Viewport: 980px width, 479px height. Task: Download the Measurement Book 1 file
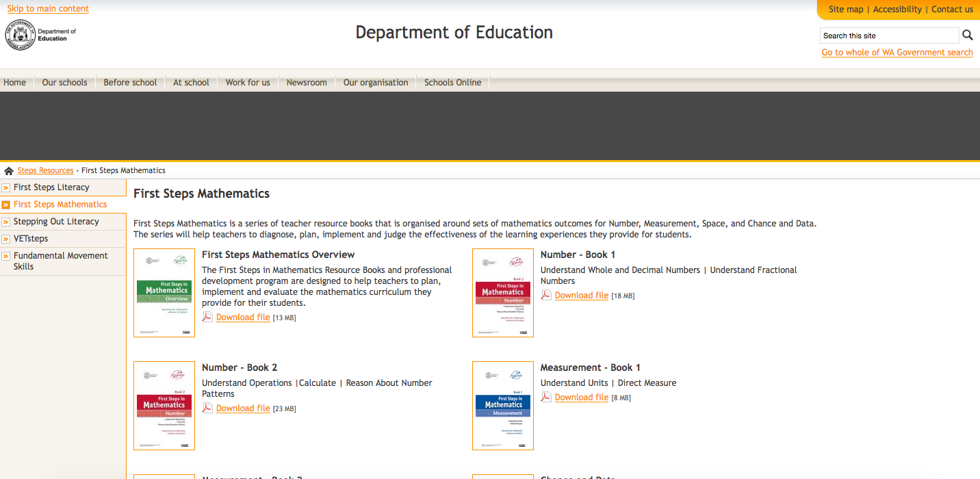[582, 398]
